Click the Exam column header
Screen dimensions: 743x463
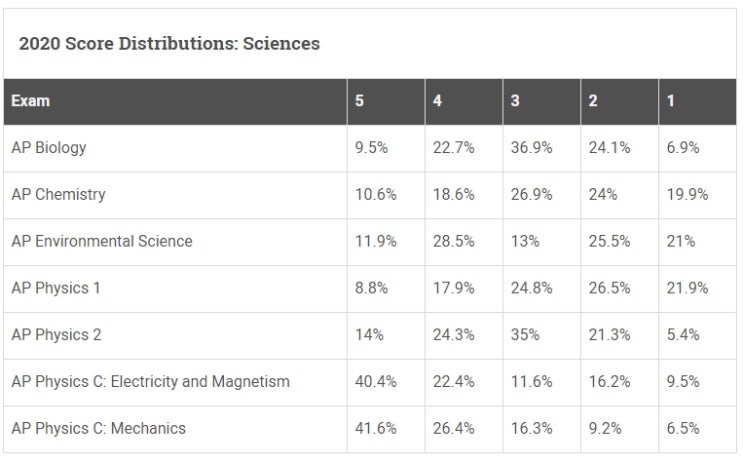[x=30, y=101]
